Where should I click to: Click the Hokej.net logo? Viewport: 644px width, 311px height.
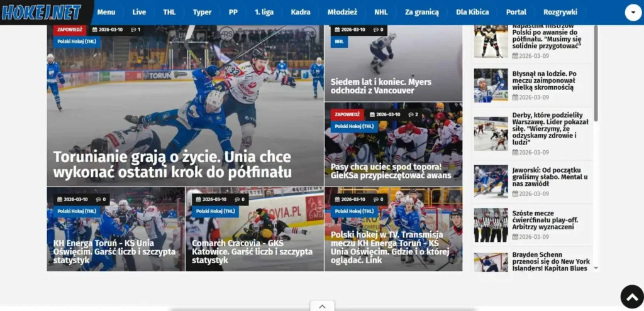[42, 12]
